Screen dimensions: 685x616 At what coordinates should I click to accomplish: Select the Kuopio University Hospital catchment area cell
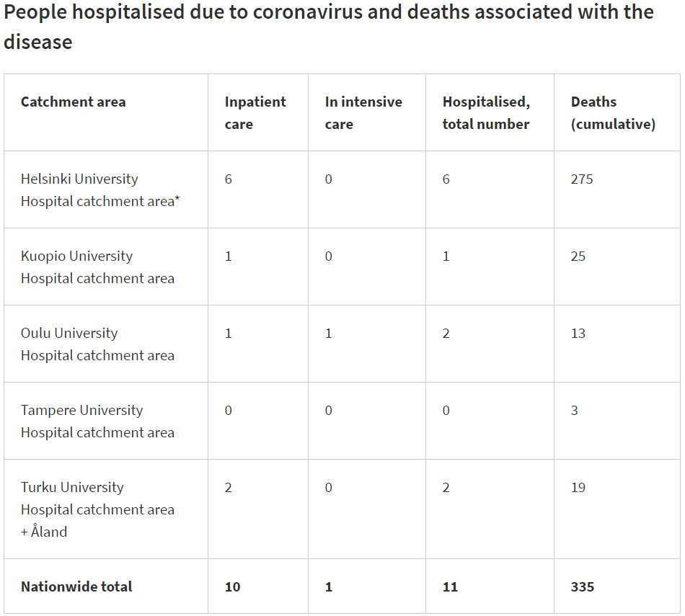(97, 267)
